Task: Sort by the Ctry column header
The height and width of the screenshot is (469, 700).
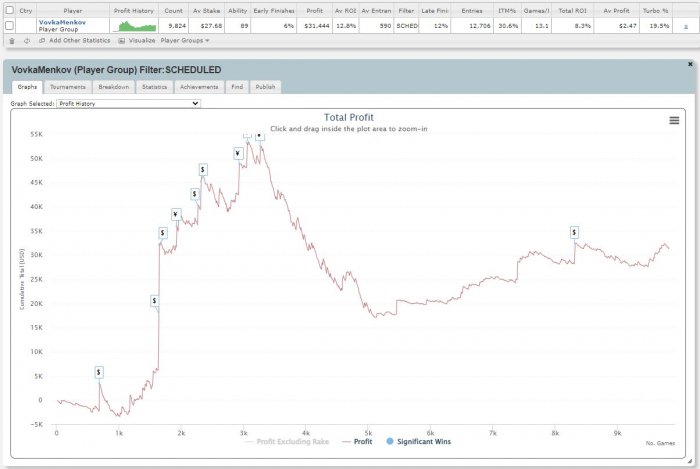Action: tap(25, 11)
